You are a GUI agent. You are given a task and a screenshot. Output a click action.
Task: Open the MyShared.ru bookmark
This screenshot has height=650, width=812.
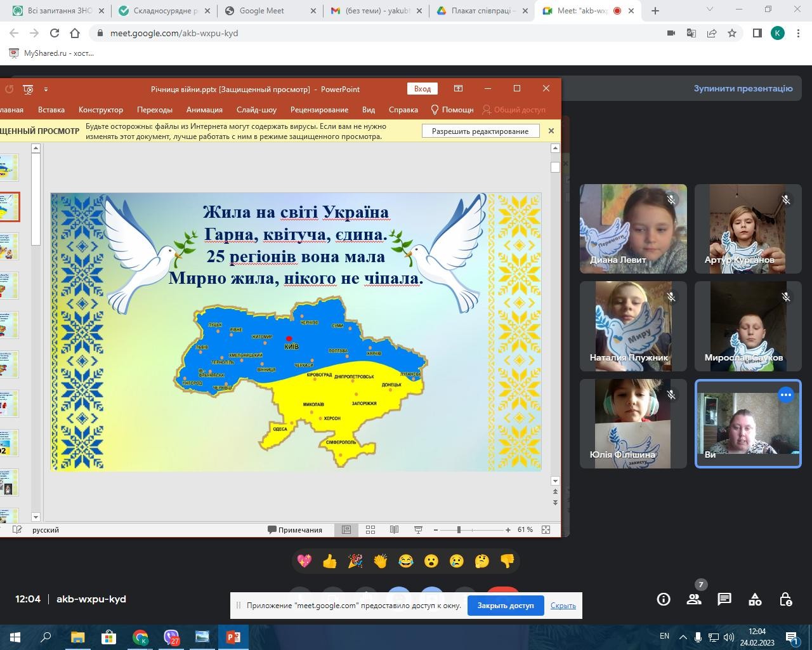click(52, 53)
